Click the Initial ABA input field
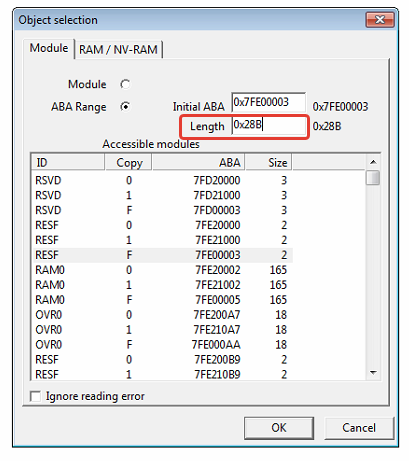 268,102
